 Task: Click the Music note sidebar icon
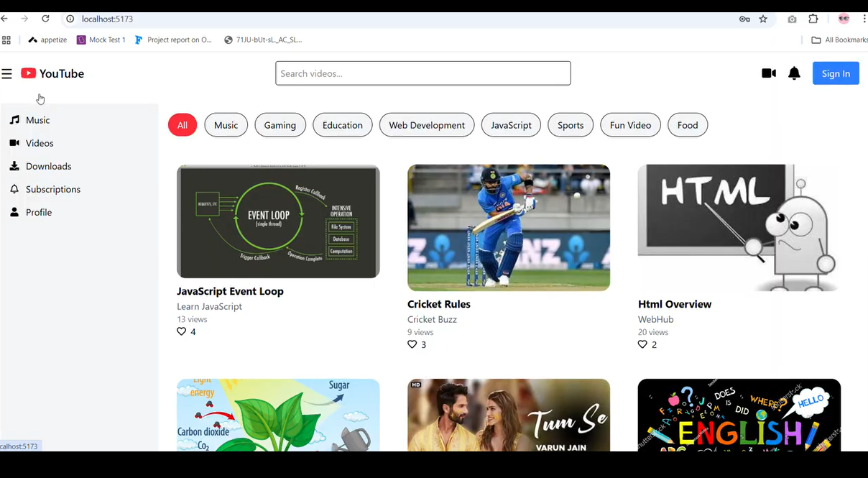[14, 120]
